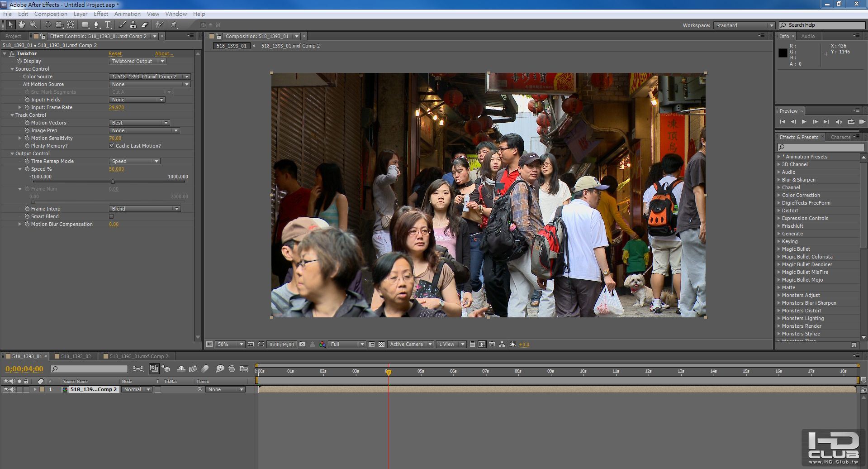
Task: Open the Graph Editor in the timeline
Action: click(x=244, y=369)
